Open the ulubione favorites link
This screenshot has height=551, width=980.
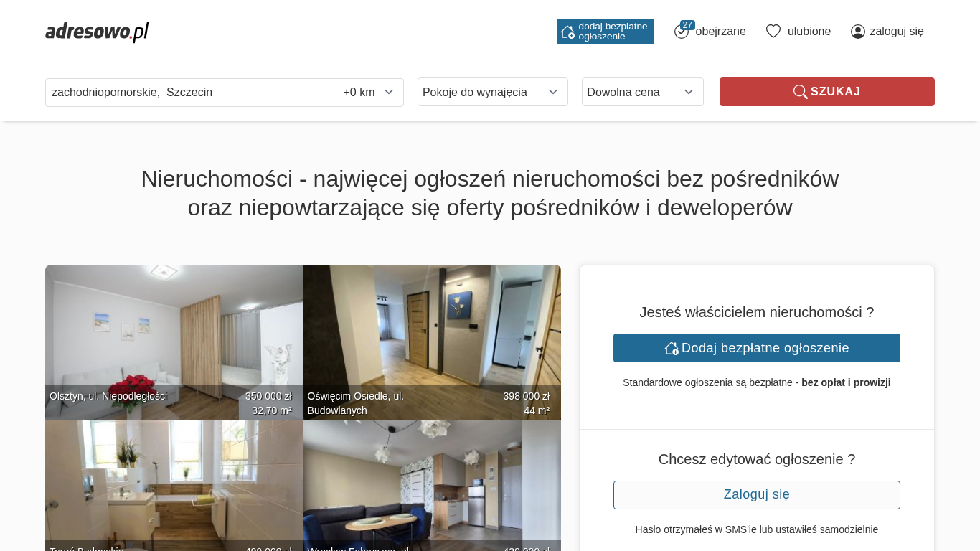click(809, 32)
